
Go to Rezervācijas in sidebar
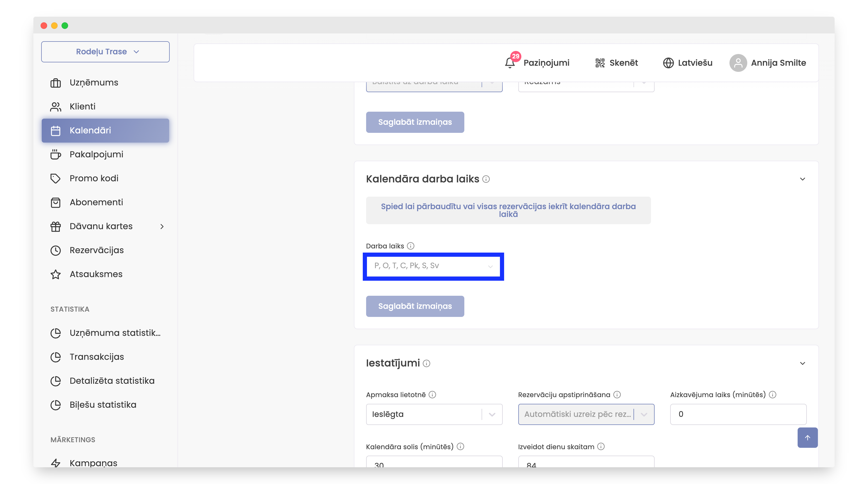point(96,250)
